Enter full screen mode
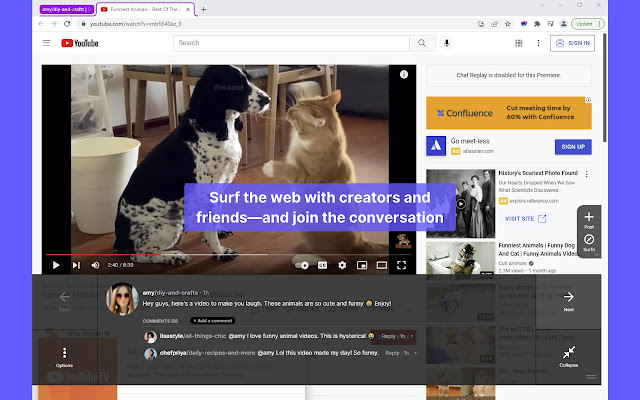Viewport: 640px width, 400px height. pos(402,265)
